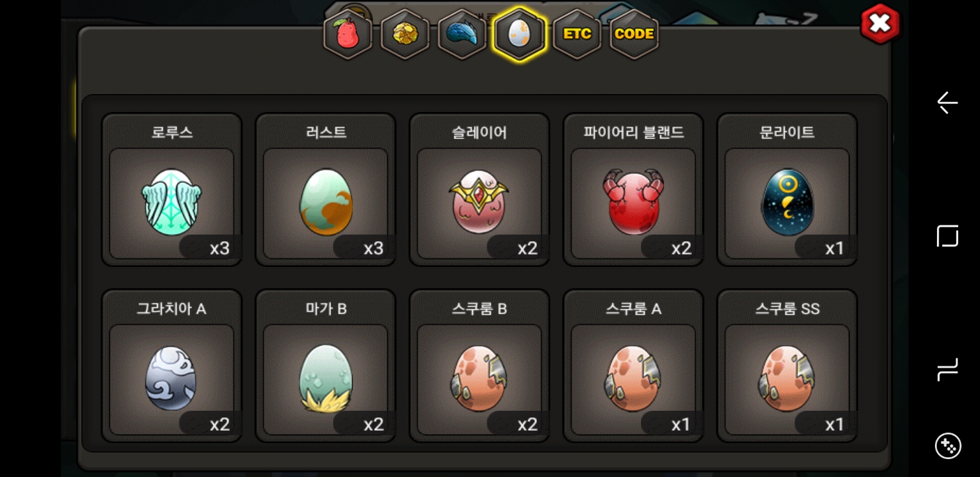
Task: Open the game tools controller icon
Action: [948, 446]
